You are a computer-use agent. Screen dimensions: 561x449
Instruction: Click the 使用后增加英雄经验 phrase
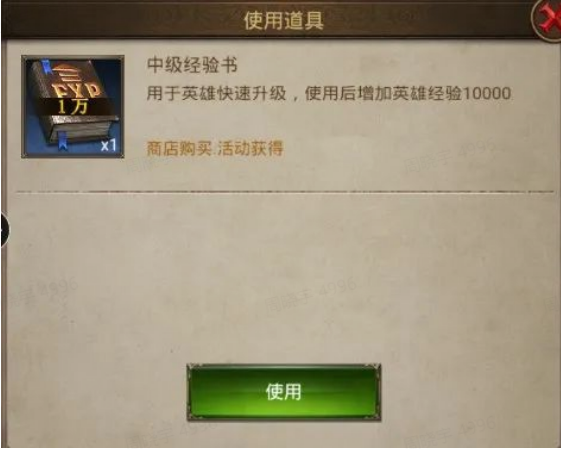(383, 94)
